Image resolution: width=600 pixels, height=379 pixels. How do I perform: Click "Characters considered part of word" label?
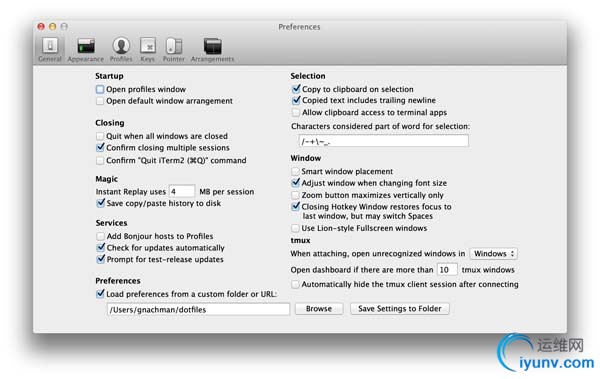pyautogui.click(x=380, y=126)
